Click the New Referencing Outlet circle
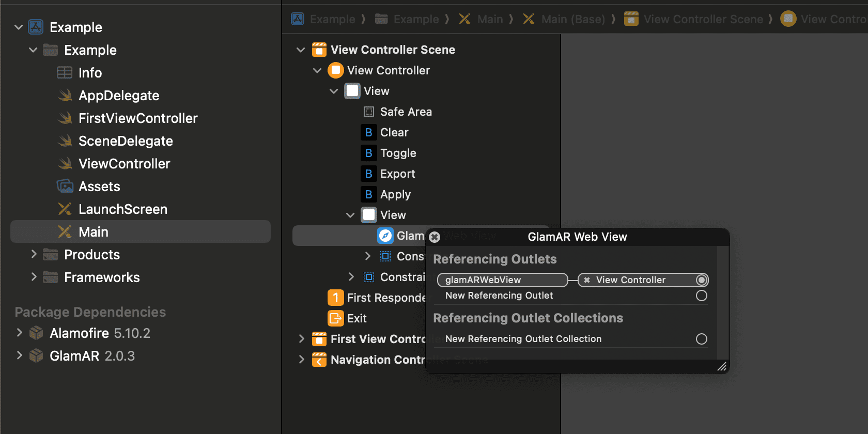The width and height of the screenshot is (868, 434). [x=701, y=296]
